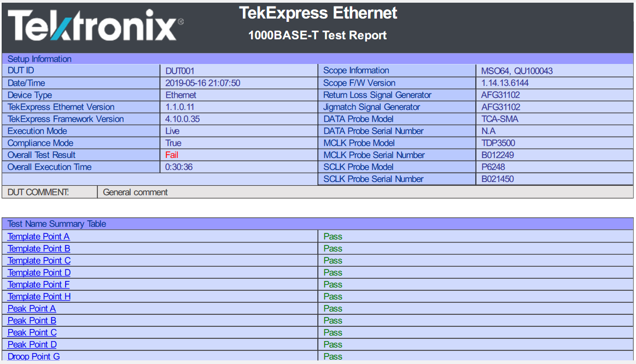Follow the Template Point C link
The height and width of the screenshot is (364, 636).
(39, 261)
